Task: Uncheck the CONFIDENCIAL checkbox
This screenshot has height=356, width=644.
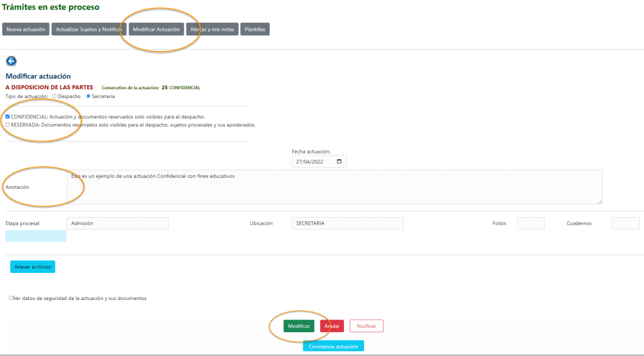Action: [x=8, y=116]
